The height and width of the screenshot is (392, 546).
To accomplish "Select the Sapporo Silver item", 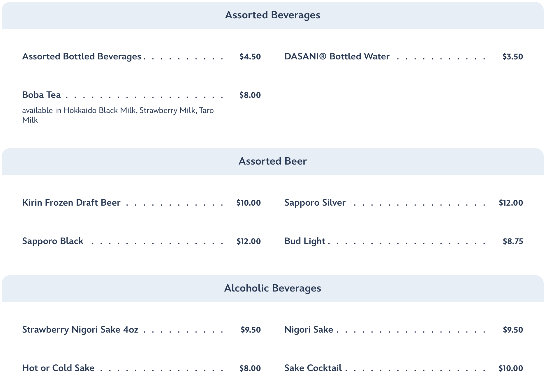I will tap(315, 203).
